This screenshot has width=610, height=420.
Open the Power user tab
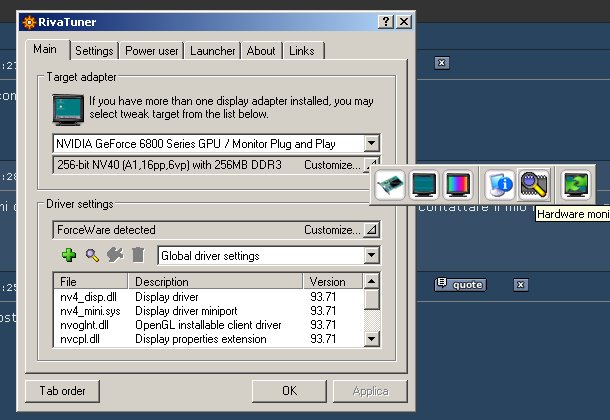[152, 50]
